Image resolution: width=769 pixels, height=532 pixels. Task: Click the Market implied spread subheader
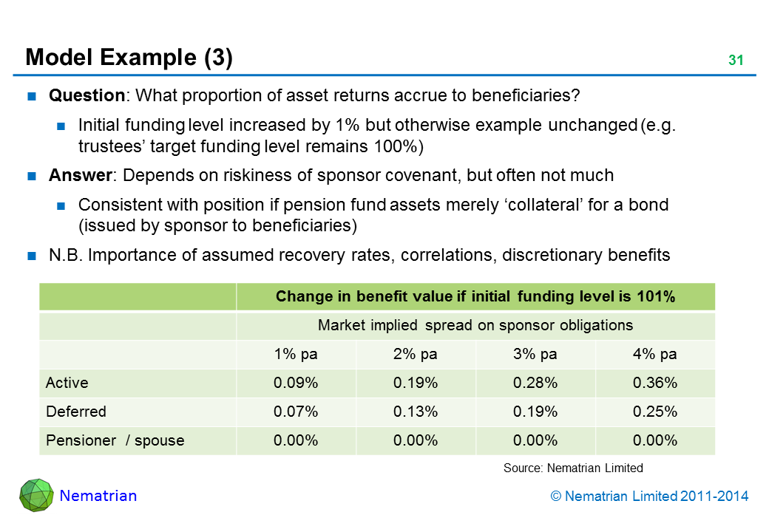[475, 325]
